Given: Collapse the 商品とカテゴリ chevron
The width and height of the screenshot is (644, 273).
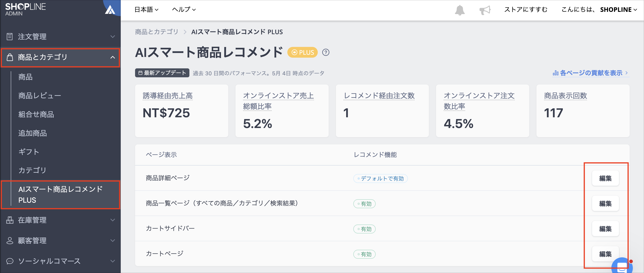Looking at the screenshot, I should [113, 57].
